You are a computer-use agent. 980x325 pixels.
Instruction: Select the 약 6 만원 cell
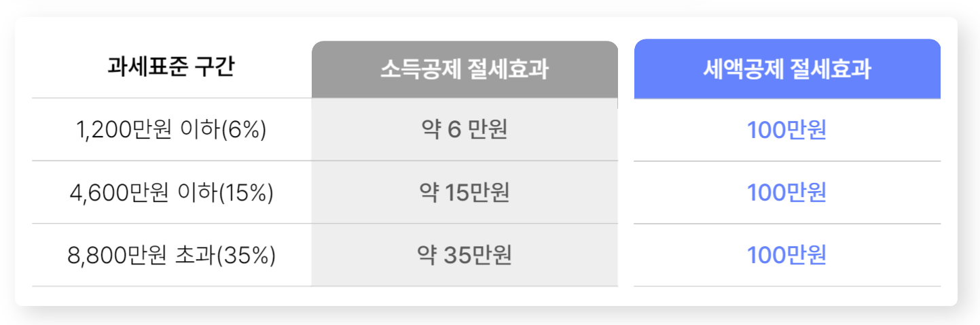click(x=465, y=130)
